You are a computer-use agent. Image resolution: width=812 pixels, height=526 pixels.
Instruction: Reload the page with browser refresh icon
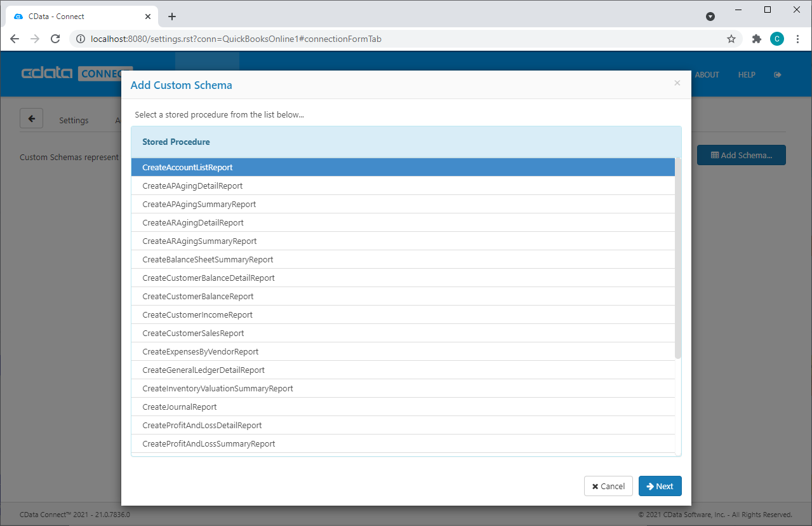click(x=55, y=39)
